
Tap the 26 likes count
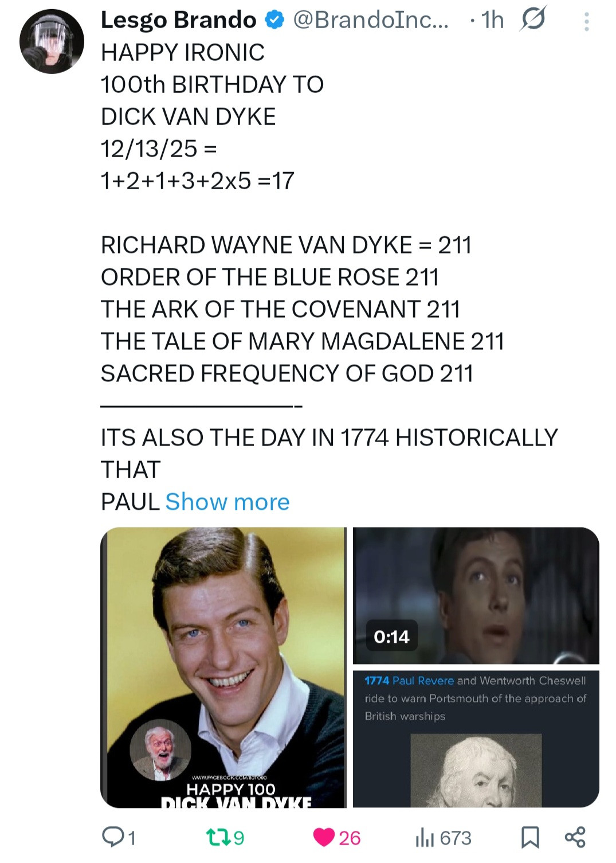(x=350, y=838)
